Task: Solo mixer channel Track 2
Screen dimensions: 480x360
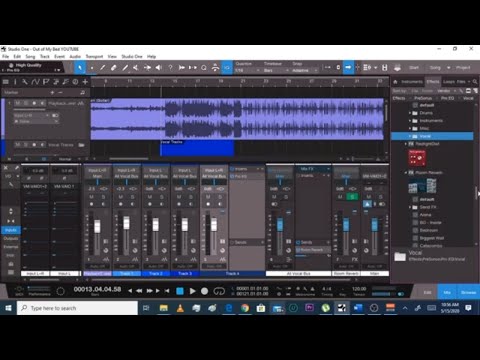Action: tap(162, 197)
